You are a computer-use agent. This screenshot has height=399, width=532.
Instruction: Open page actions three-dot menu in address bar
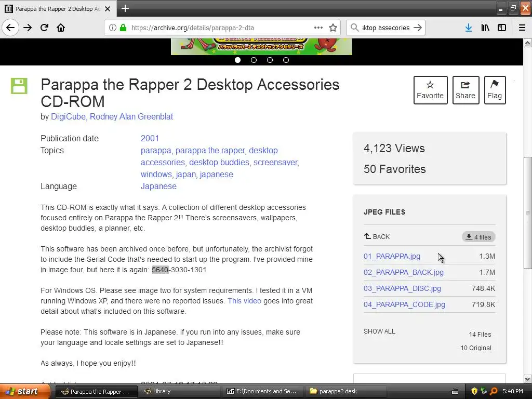(x=318, y=28)
